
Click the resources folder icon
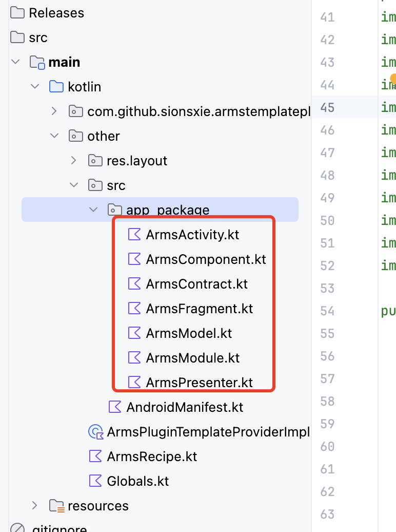(x=56, y=506)
